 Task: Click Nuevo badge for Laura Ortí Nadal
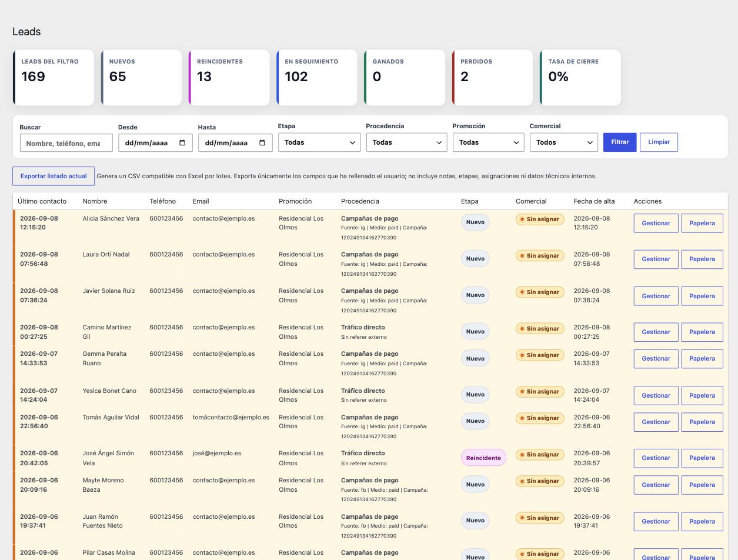(475, 258)
